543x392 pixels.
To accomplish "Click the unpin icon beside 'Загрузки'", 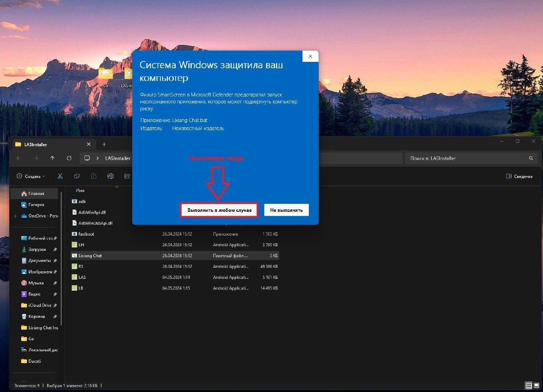I will [55, 250].
